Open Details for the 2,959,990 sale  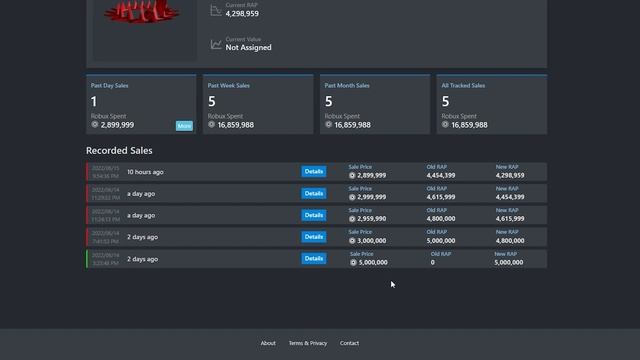[x=313, y=215]
